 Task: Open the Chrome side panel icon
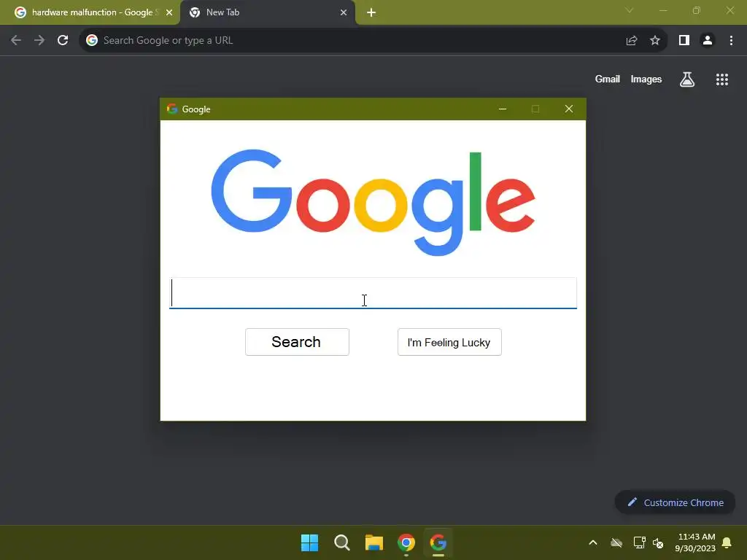[684, 41]
